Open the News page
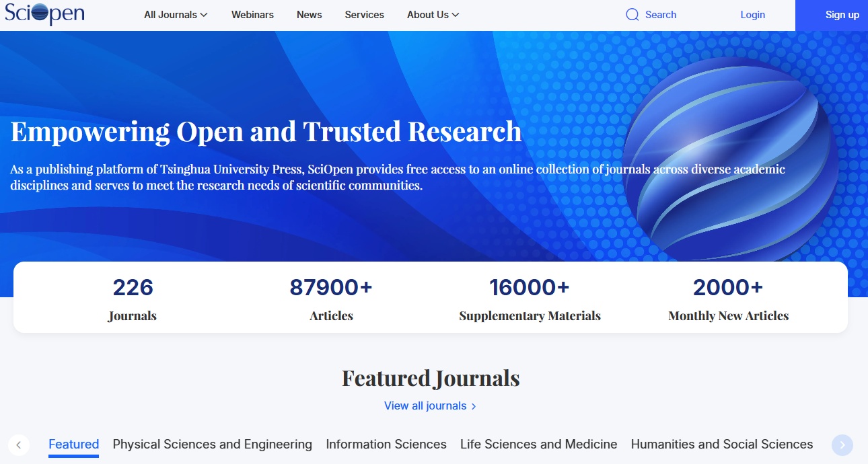This screenshot has width=868, height=464. click(x=310, y=15)
